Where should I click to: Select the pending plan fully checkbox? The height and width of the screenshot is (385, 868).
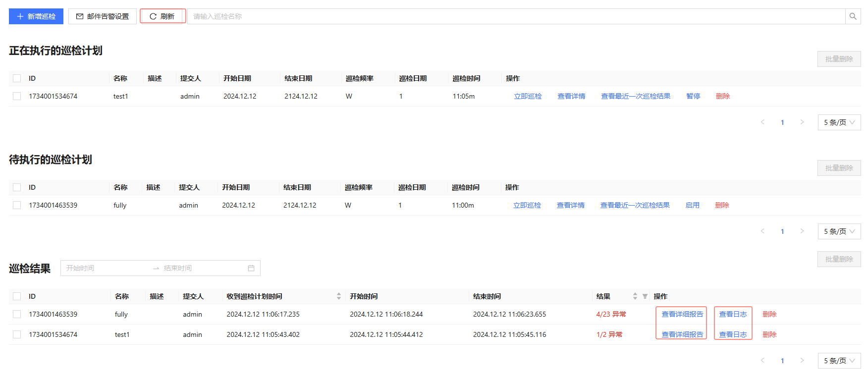click(x=17, y=205)
